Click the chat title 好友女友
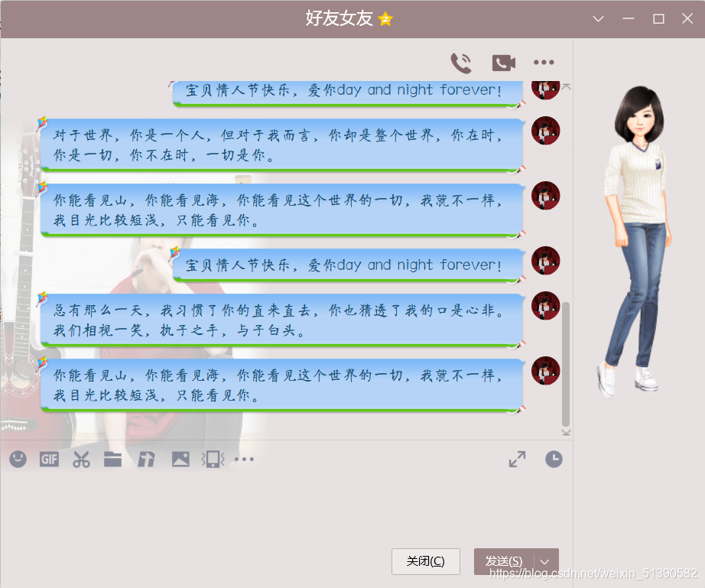 coord(340,18)
